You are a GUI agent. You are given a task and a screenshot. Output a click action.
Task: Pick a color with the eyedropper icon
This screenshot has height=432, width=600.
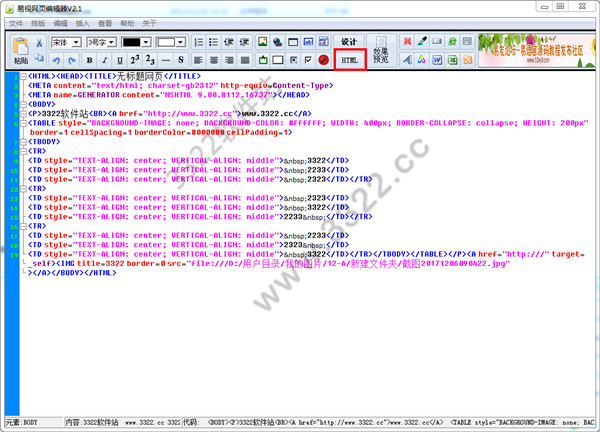[422, 41]
